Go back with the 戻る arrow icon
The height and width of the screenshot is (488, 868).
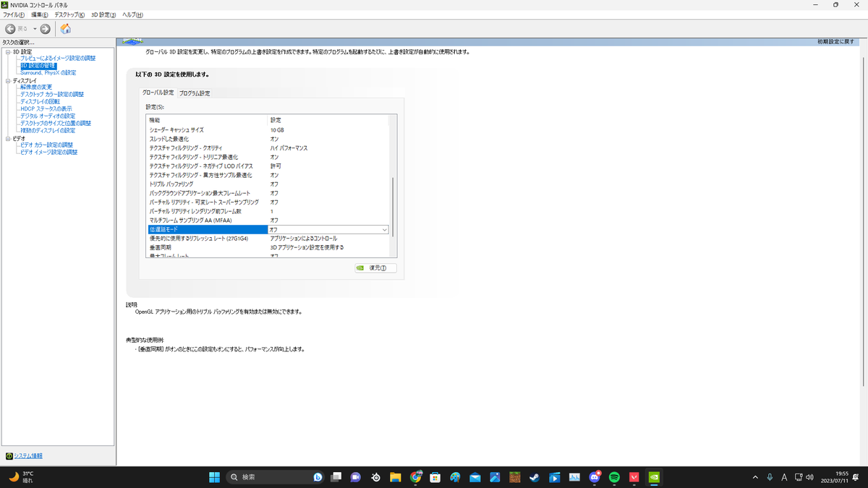click(10, 29)
